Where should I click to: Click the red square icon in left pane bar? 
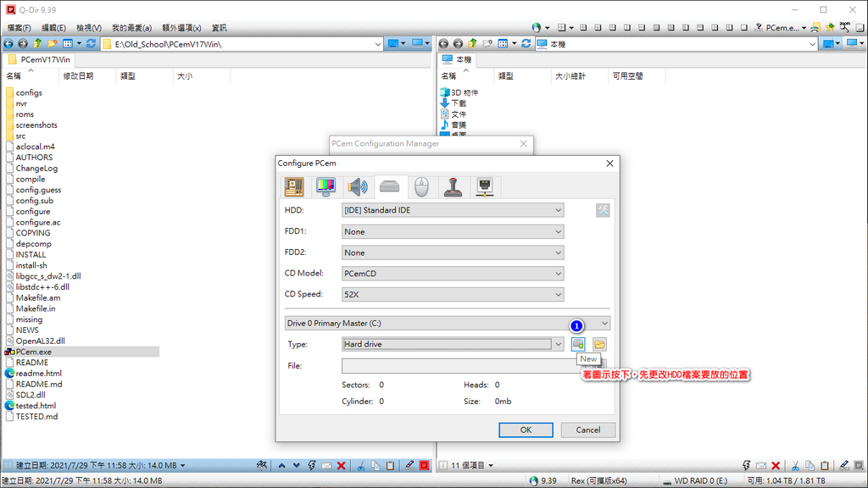coord(425,466)
